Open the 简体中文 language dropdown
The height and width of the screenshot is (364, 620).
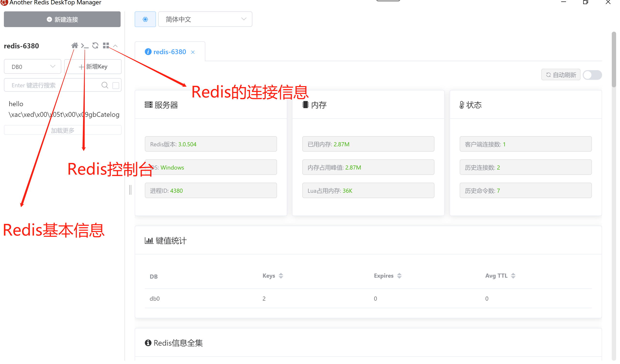tap(206, 19)
